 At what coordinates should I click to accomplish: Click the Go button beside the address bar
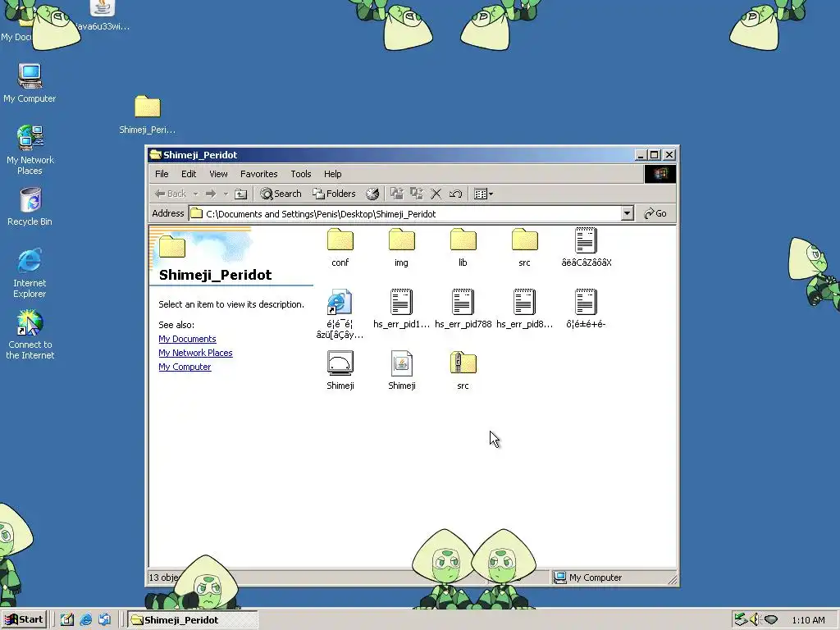point(655,213)
